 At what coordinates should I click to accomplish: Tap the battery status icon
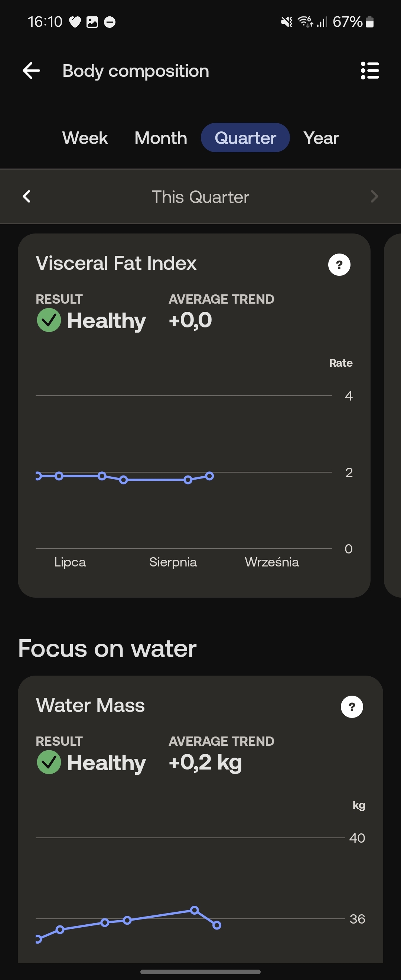point(369,22)
